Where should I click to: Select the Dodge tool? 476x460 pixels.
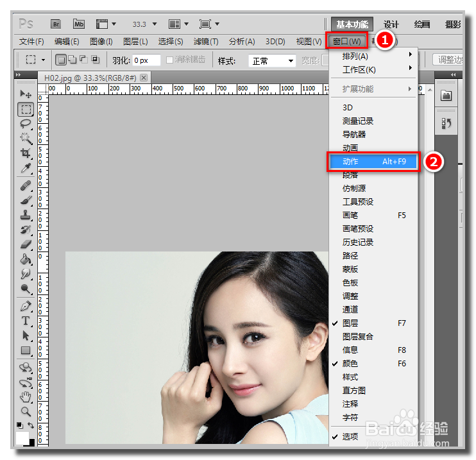26,289
